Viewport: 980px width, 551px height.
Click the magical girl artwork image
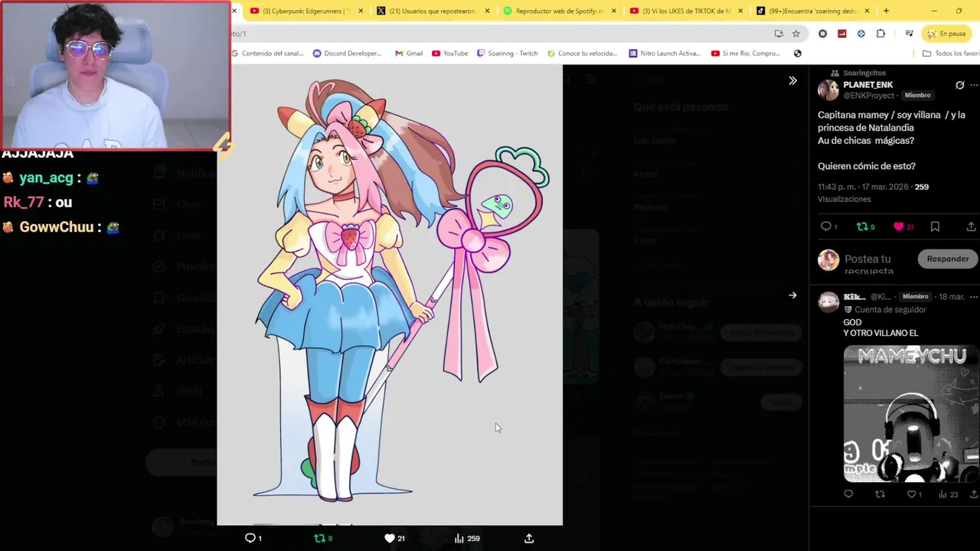tap(390, 295)
